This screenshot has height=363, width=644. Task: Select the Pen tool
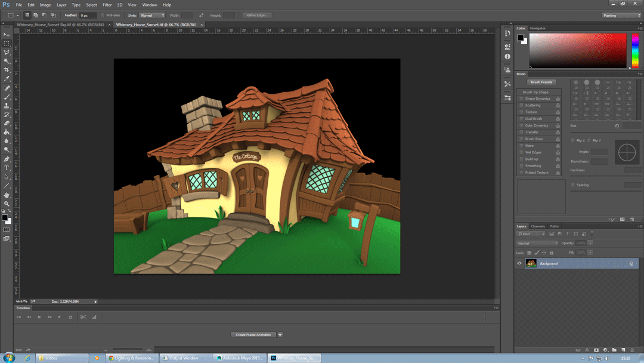pyautogui.click(x=7, y=159)
